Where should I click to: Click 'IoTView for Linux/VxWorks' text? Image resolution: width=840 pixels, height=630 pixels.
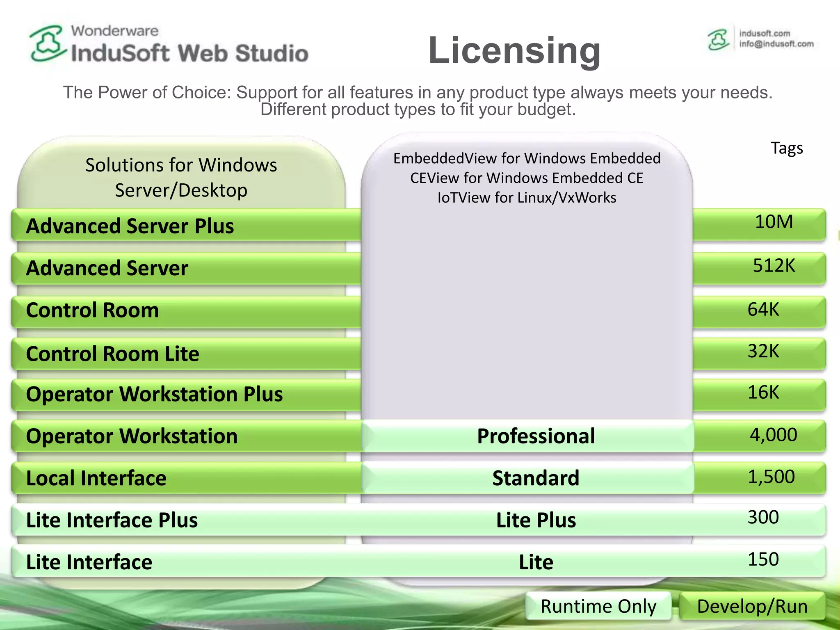pyautogui.click(x=527, y=198)
